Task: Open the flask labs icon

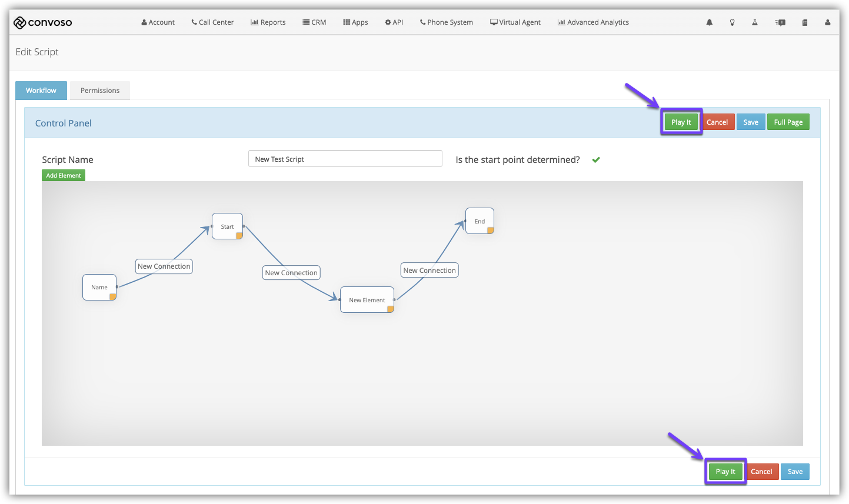Action: tap(755, 22)
